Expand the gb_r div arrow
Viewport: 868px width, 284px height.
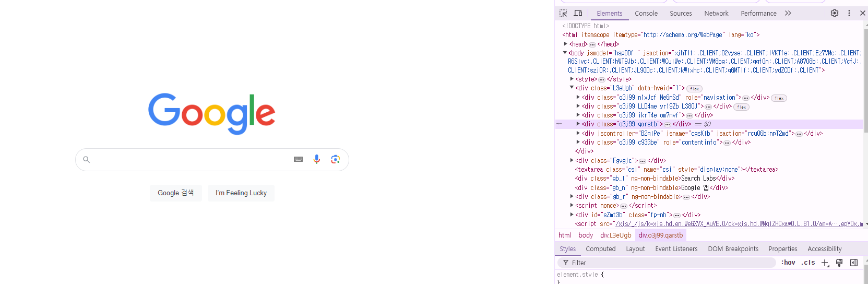click(x=572, y=196)
